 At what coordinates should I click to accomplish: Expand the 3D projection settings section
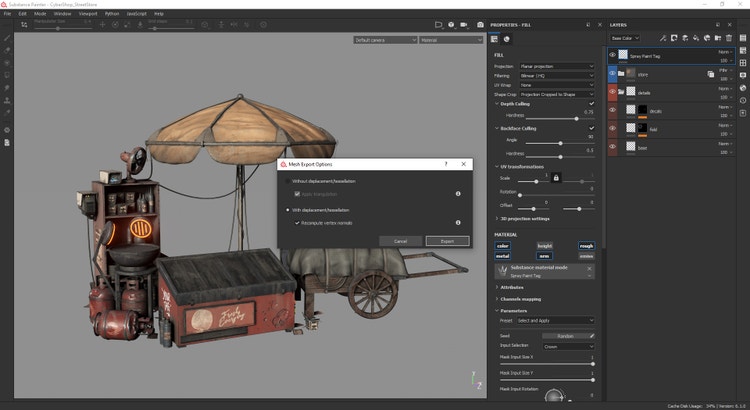[x=498, y=218]
